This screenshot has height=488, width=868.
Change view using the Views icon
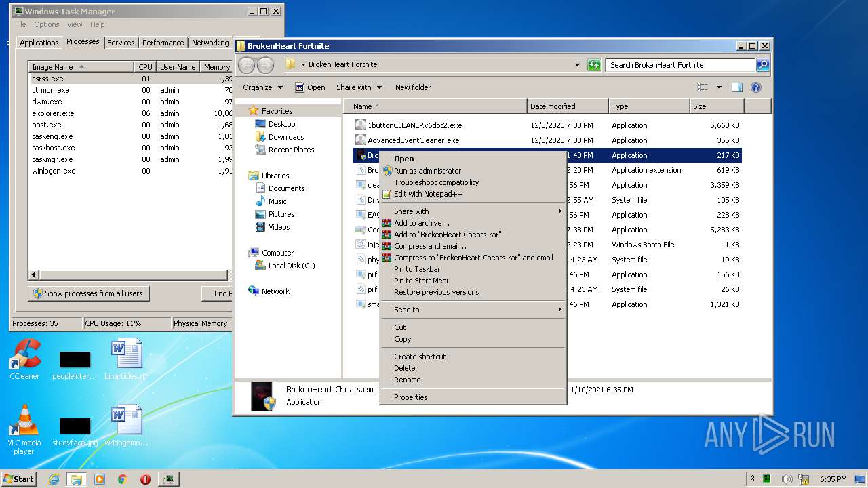click(x=703, y=87)
